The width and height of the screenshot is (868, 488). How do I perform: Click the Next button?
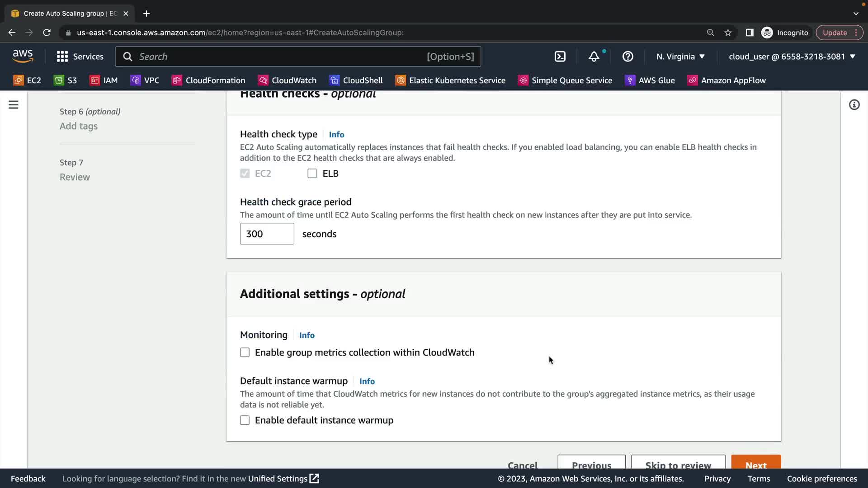(x=756, y=463)
